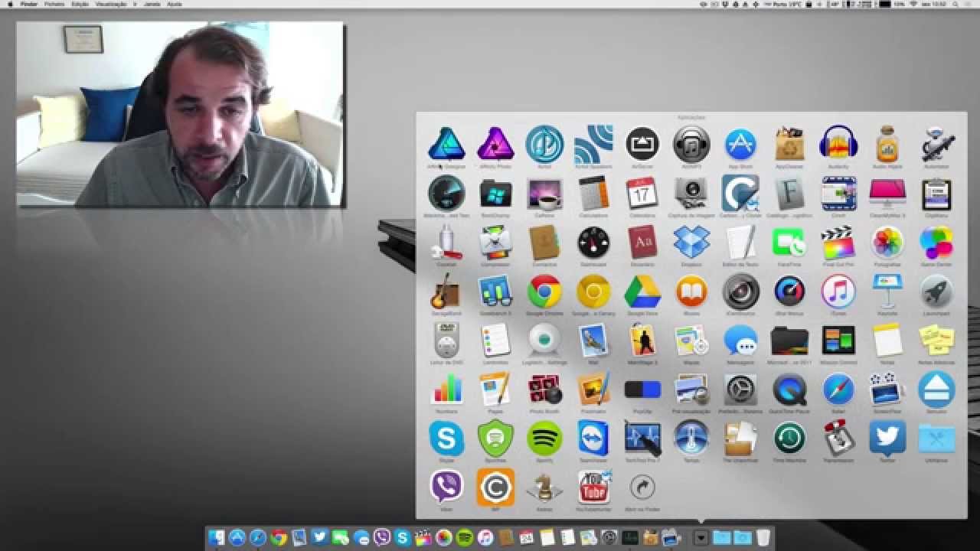Viewport: 980px width, 551px height.
Task: Open the Utilities folder in the grid
Action: (936, 439)
